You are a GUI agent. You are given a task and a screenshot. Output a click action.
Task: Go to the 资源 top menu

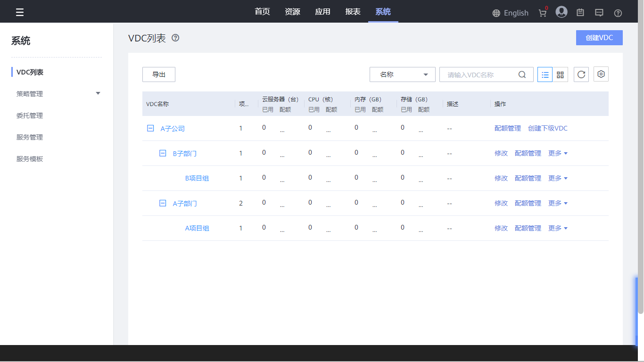point(292,12)
